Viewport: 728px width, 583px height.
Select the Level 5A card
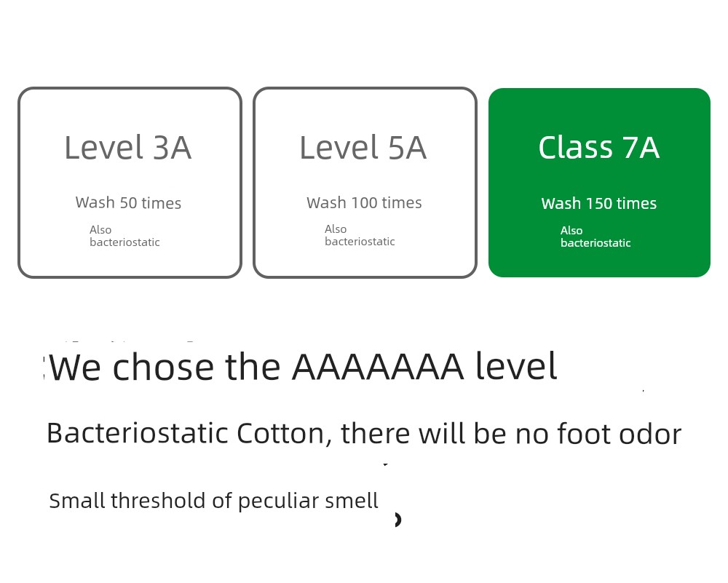tap(365, 183)
